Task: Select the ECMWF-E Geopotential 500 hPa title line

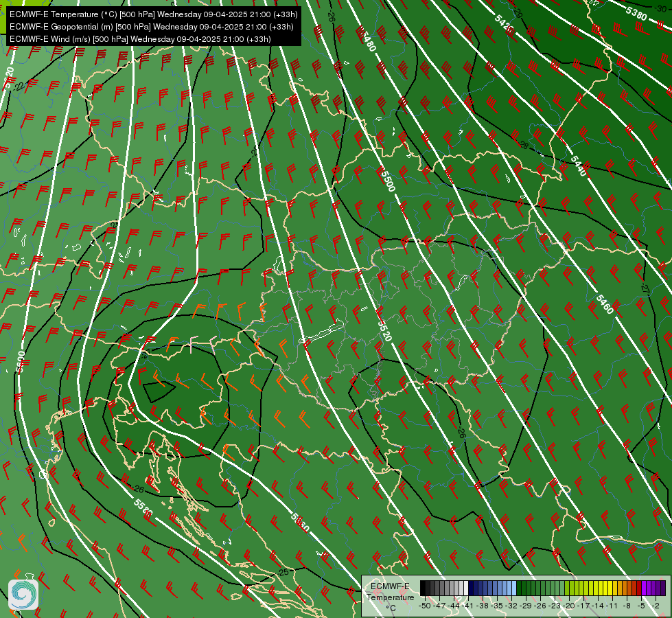Action: (x=151, y=27)
